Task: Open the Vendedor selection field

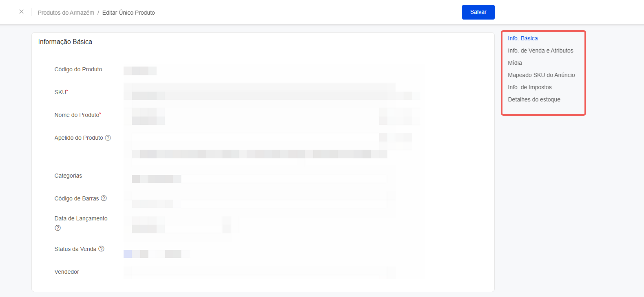Action: coord(259,272)
